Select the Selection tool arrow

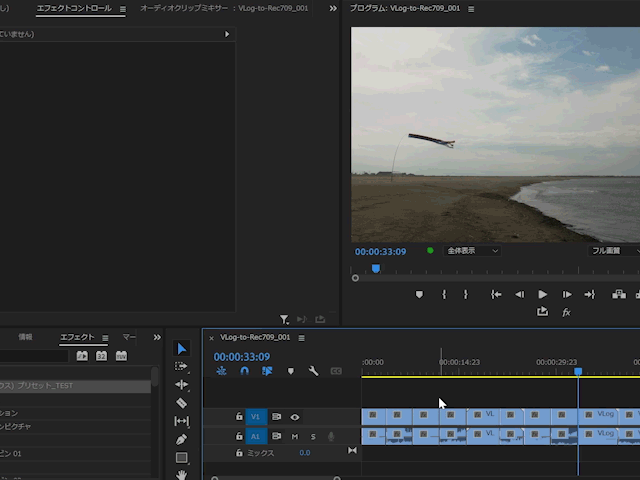tap(181, 348)
